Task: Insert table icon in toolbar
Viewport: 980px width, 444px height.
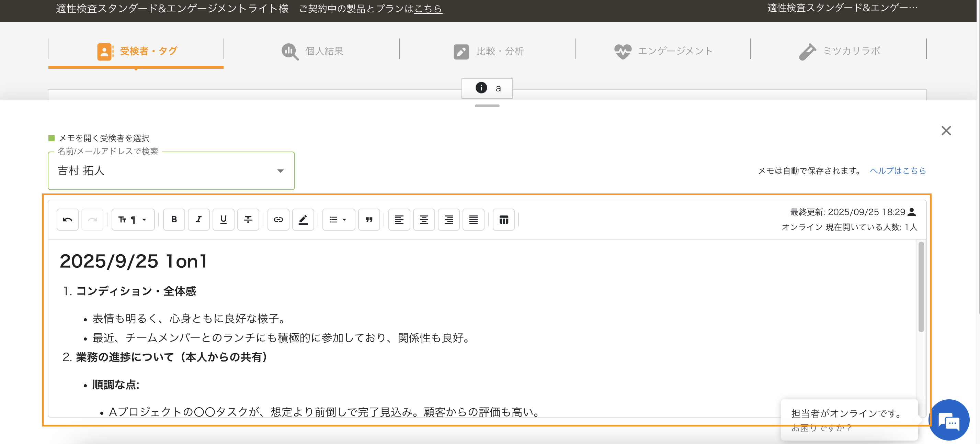Action: point(503,220)
